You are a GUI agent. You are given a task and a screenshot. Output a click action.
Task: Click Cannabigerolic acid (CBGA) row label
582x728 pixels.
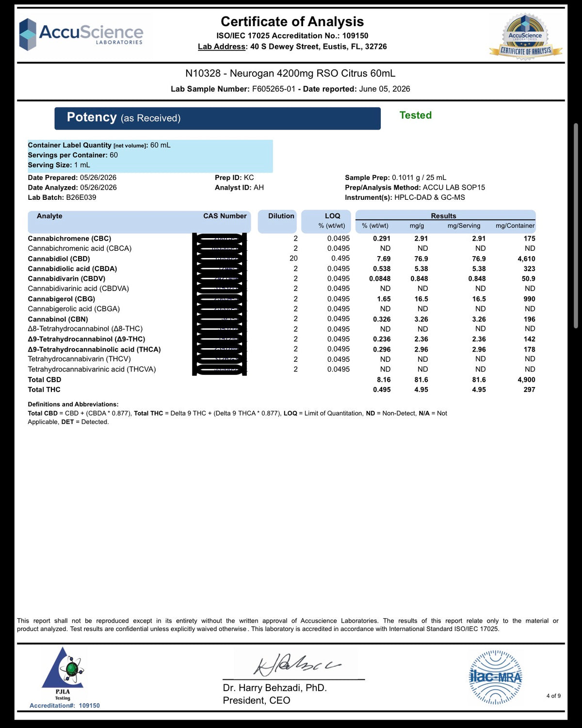pyautogui.click(x=74, y=309)
